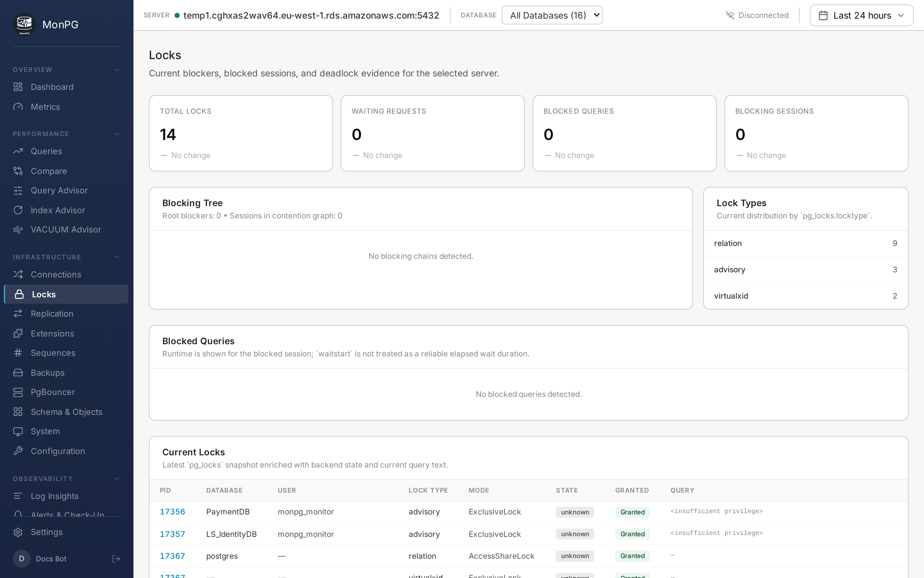The image size is (924, 578).
Task: Click the Disconnected status label
Action: [x=763, y=15]
